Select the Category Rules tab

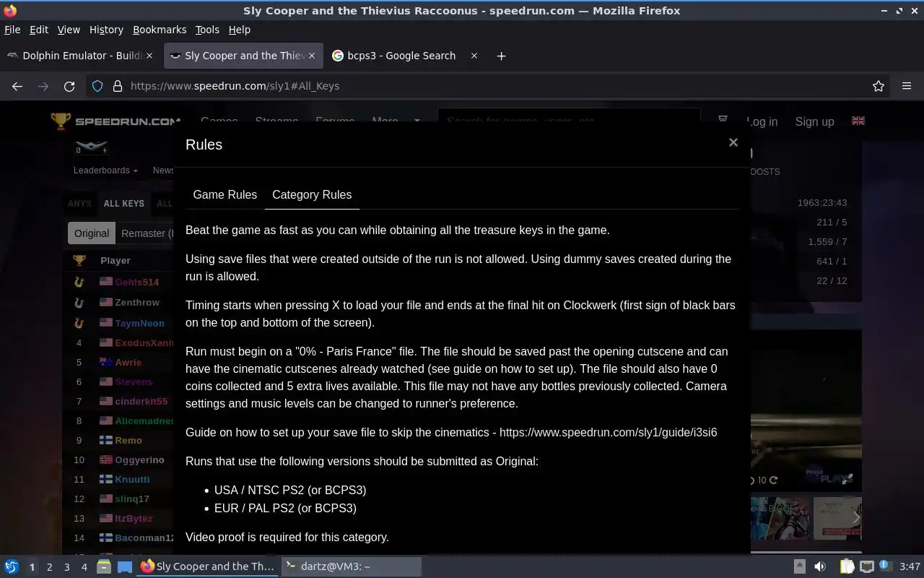[x=312, y=194]
